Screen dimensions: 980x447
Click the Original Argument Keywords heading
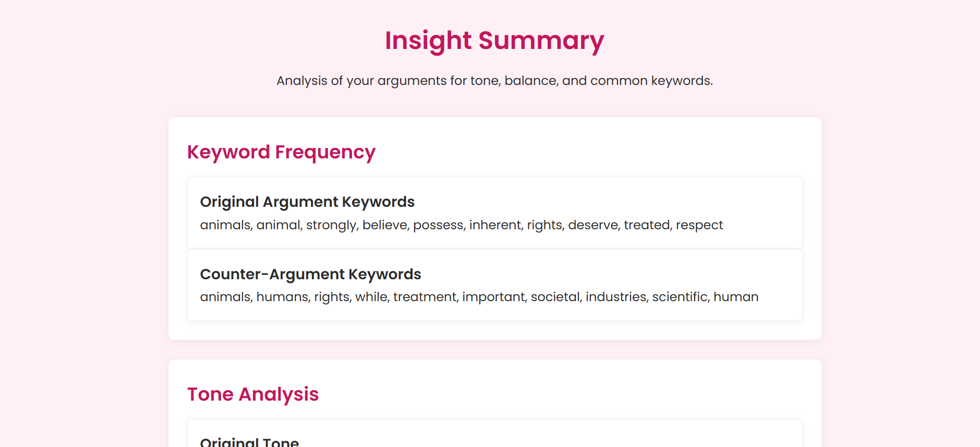(x=307, y=202)
